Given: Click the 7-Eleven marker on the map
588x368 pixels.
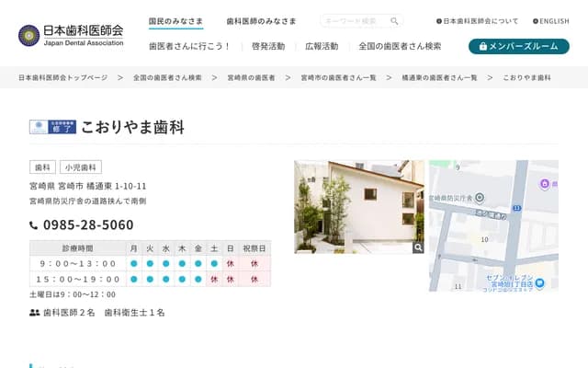Looking at the screenshot, I should click(539, 282).
